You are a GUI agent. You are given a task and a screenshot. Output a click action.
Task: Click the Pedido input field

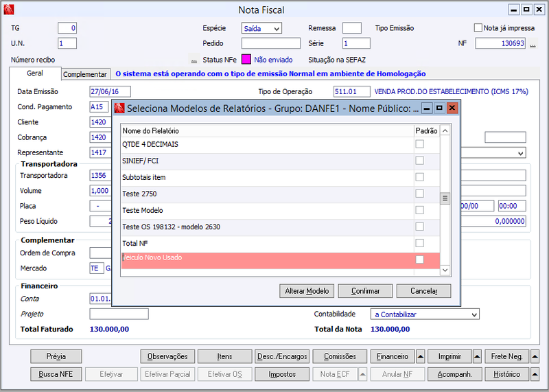[x=271, y=43]
